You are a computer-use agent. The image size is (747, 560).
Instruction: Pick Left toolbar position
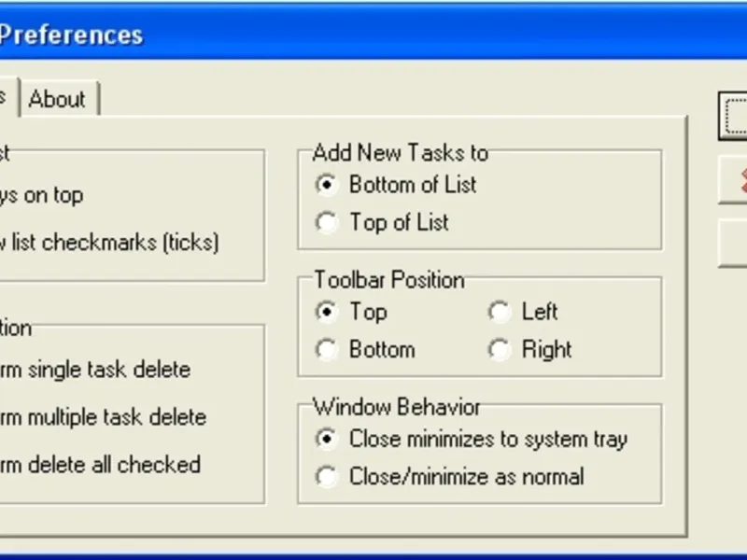pyautogui.click(x=500, y=312)
